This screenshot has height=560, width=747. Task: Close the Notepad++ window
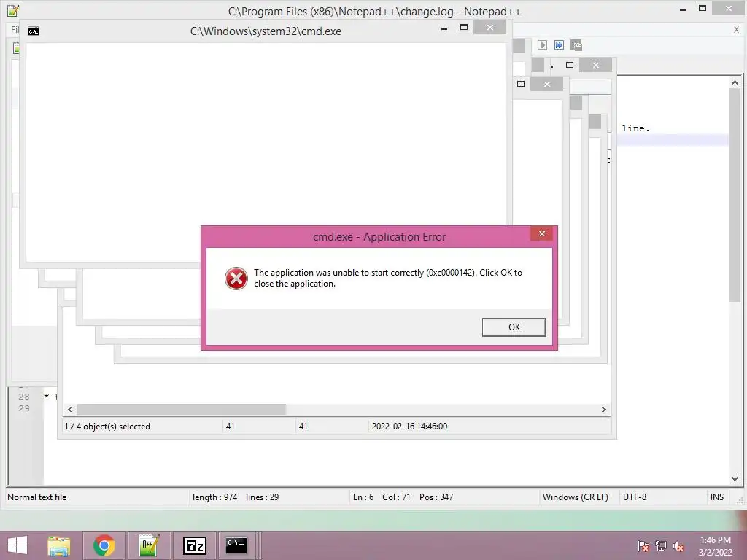pos(729,8)
